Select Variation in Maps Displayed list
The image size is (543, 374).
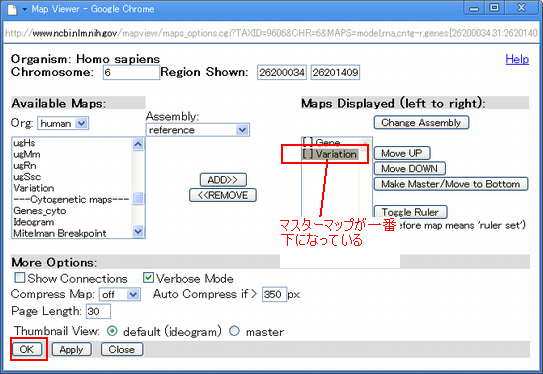point(330,154)
